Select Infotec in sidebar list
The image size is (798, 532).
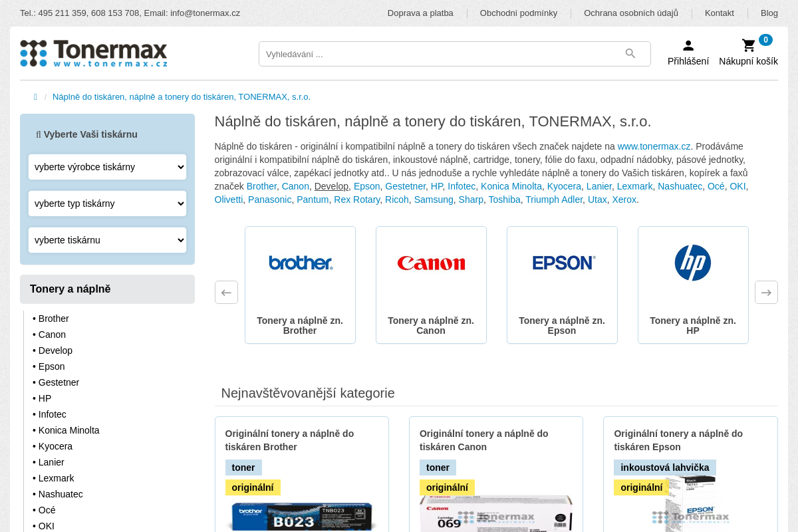[52, 414]
